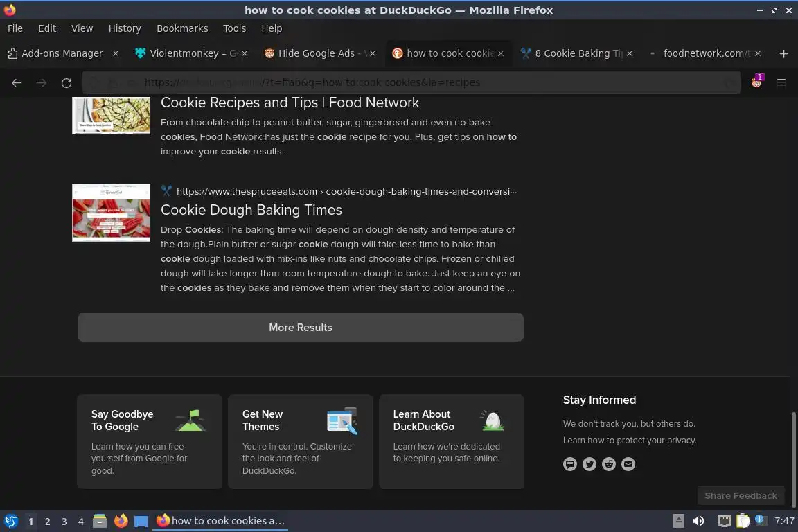
Task: Open the Say Goodbye To Google card
Action: click(x=150, y=441)
